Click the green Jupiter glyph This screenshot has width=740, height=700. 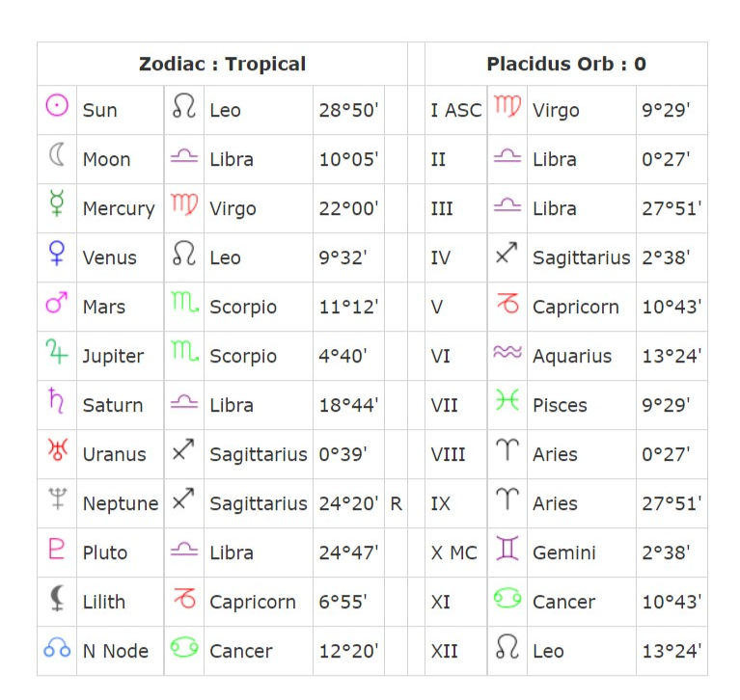click(57, 351)
